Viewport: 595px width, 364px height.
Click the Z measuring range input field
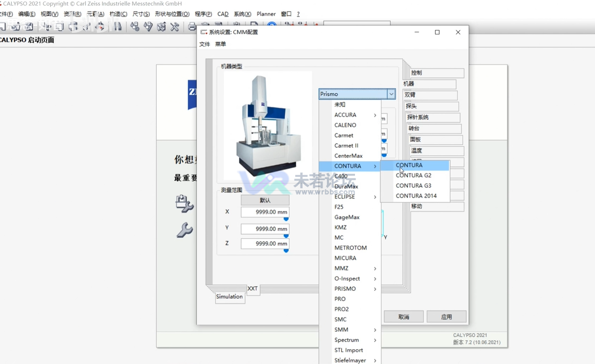pos(265,243)
